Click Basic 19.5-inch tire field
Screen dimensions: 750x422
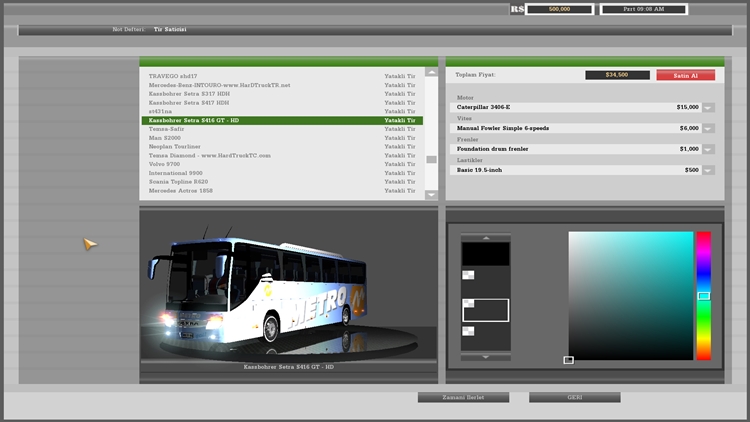[x=576, y=170]
